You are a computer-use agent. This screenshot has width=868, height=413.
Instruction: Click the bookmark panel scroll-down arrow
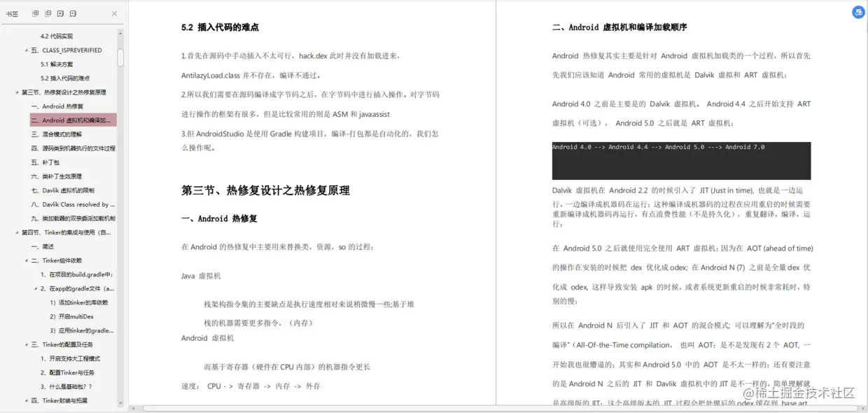(120, 403)
